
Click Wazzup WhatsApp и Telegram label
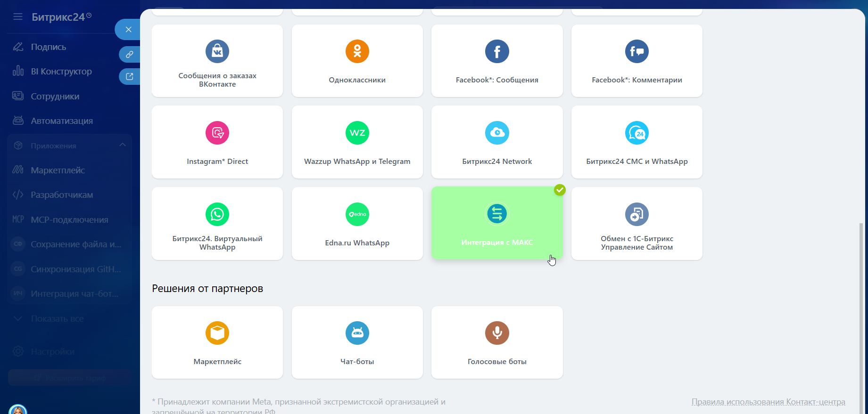(x=357, y=162)
